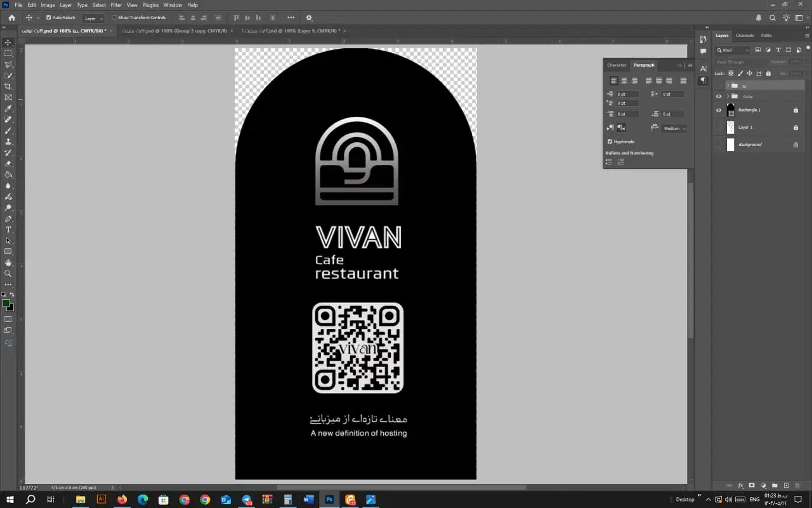The height and width of the screenshot is (508, 812).
Task: Delete layer using trash icon
Action: tap(798, 486)
